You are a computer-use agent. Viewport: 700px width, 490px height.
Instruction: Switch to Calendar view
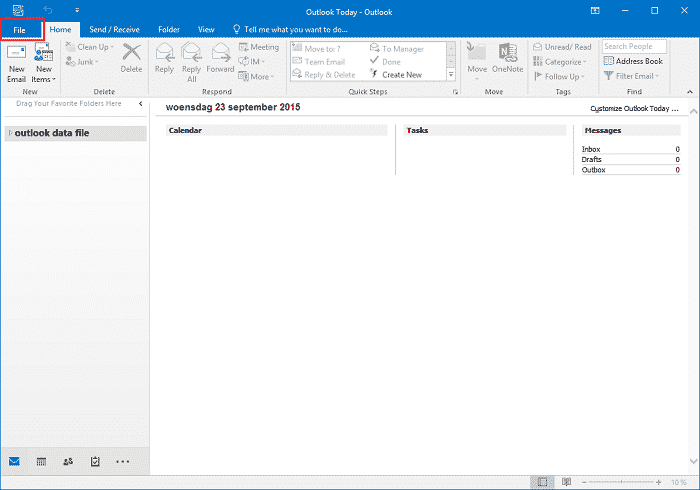coord(41,461)
